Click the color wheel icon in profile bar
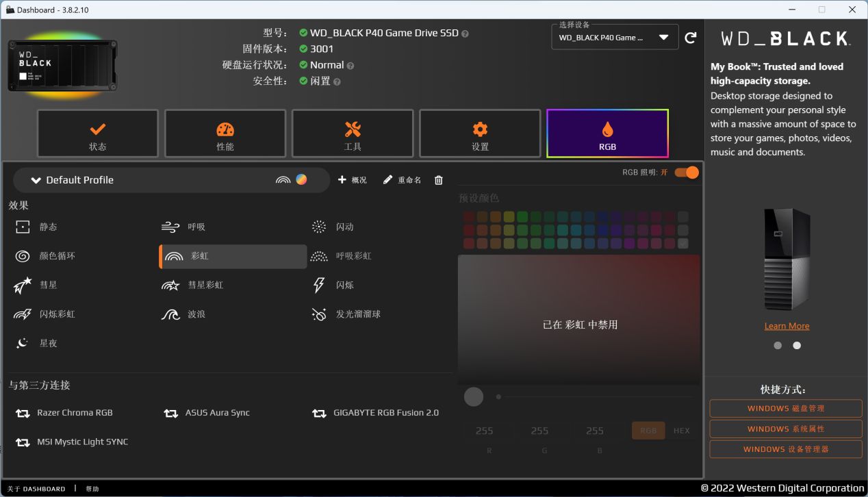868x497 pixels. coord(301,179)
